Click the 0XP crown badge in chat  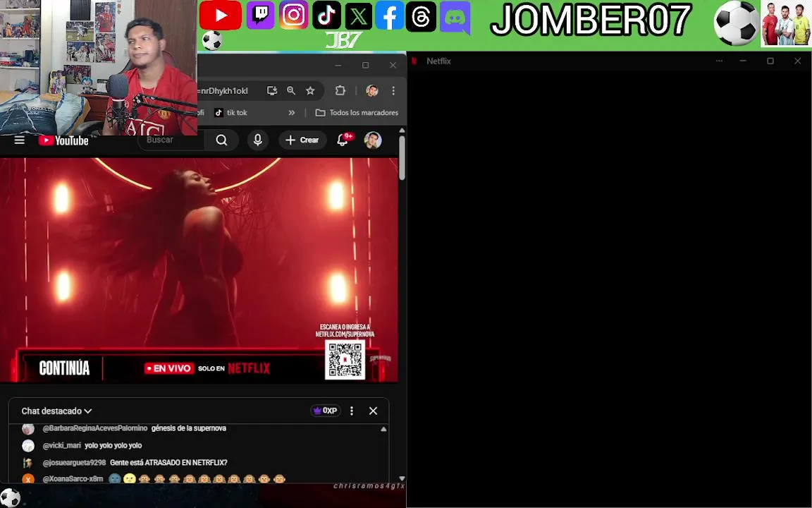pos(326,411)
